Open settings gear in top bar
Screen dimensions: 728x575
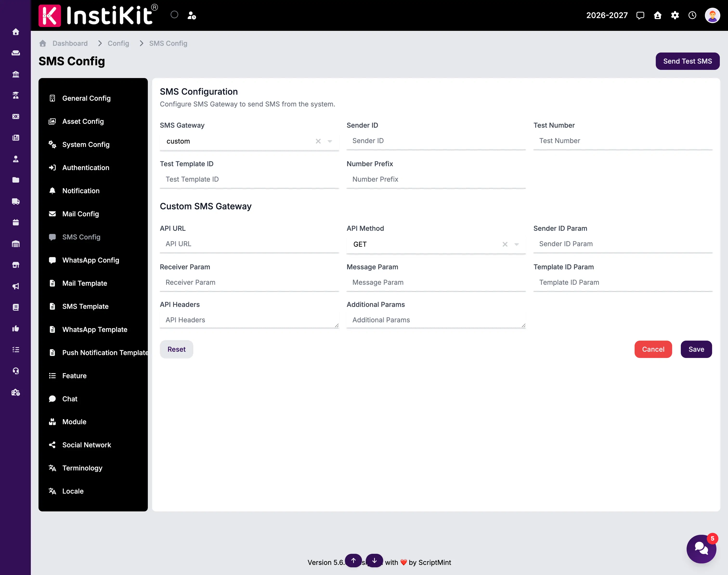pos(675,15)
